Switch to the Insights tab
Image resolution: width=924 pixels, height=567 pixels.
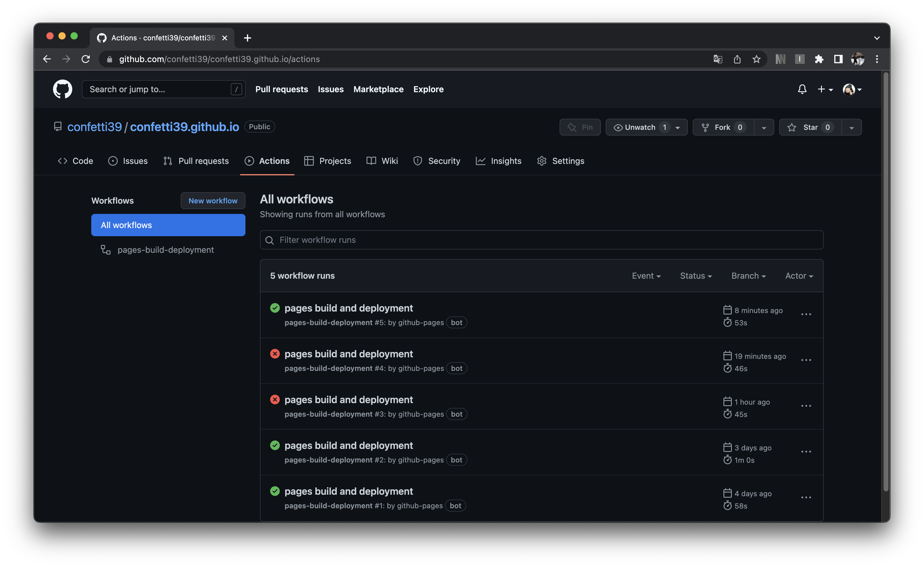498,161
